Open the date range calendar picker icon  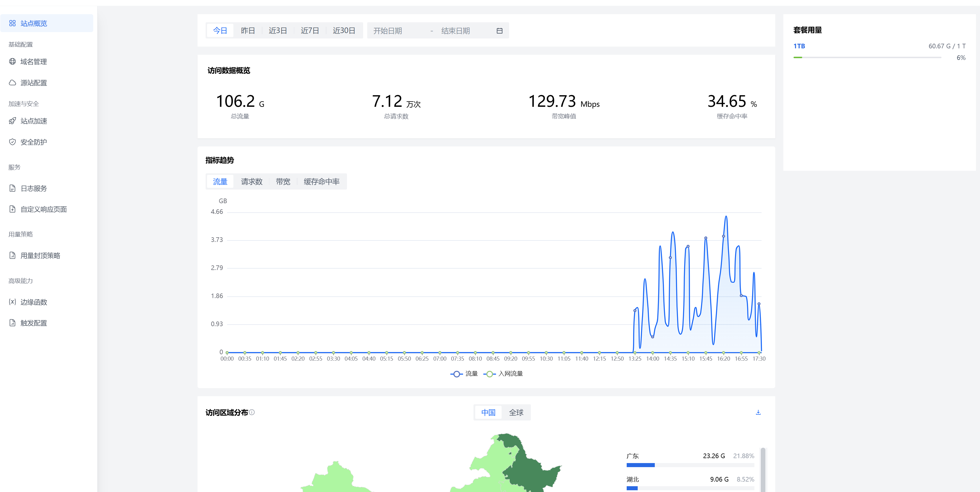[x=499, y=31]
